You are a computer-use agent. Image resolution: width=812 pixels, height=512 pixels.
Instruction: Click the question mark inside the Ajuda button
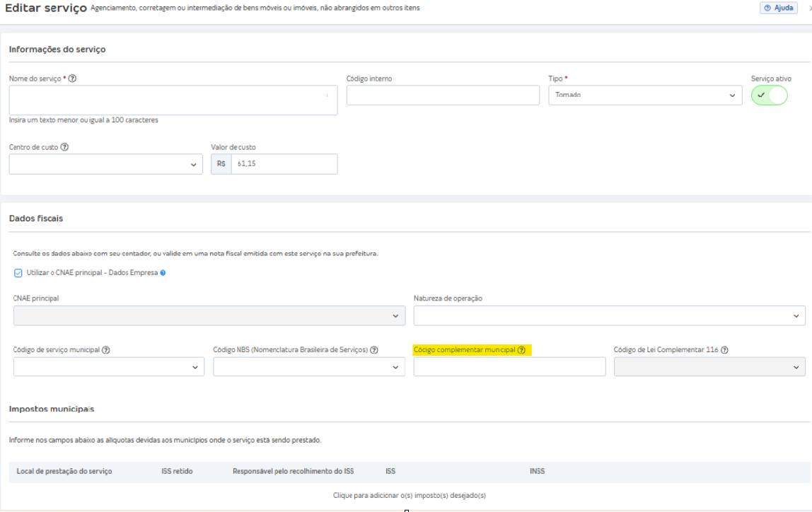(767, 8)
